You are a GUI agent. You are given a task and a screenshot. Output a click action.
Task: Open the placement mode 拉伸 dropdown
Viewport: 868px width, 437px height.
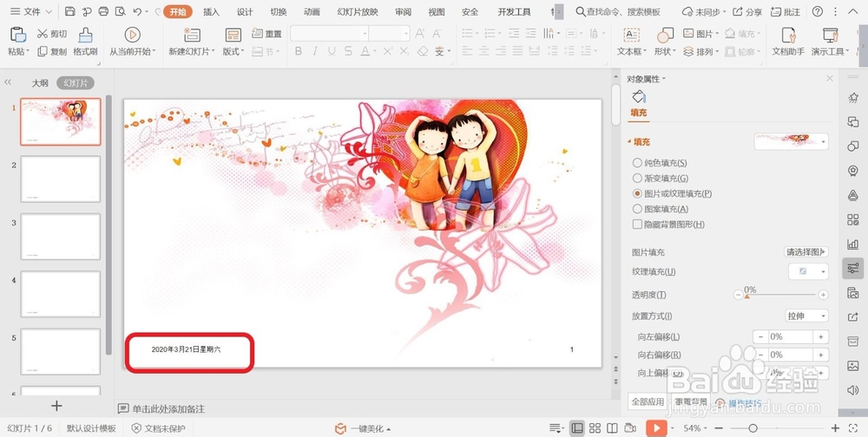[806, 316]
